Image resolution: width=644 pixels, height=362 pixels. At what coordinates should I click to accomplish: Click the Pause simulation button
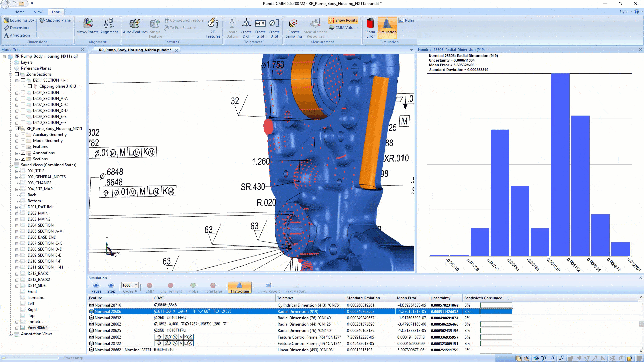pos(96,285)
